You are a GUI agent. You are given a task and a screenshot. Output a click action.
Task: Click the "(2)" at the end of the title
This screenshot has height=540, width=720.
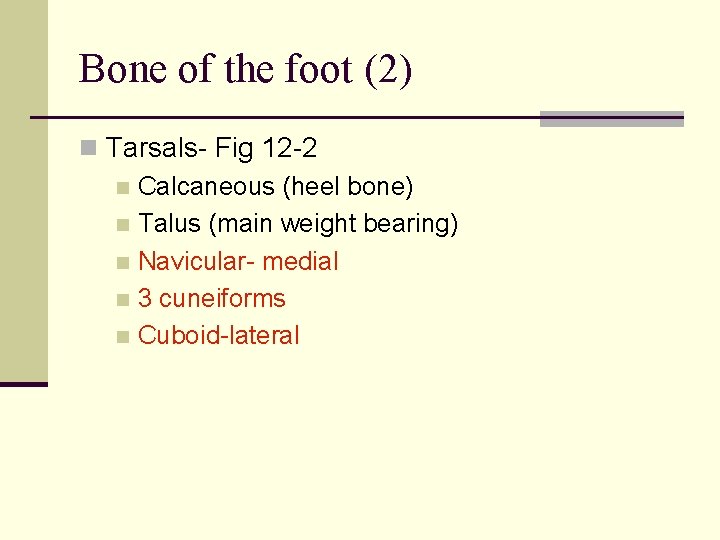point(388,70)
